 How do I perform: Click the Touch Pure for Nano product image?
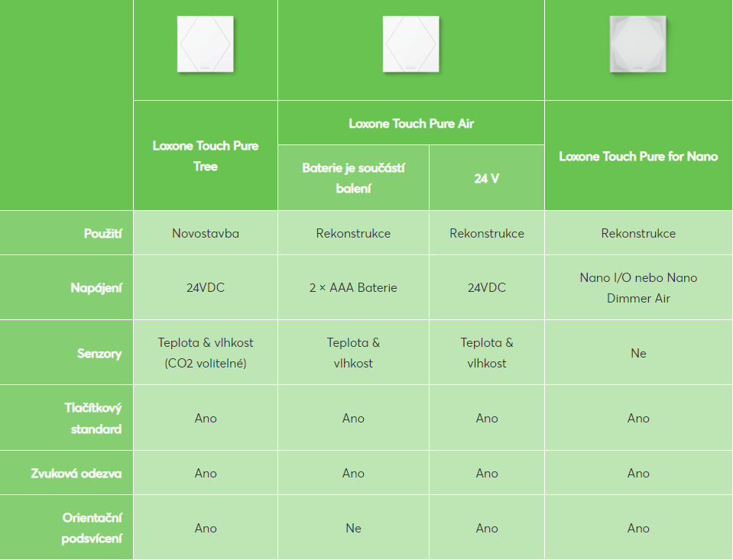pyautogui.click(x=638, y=44)
